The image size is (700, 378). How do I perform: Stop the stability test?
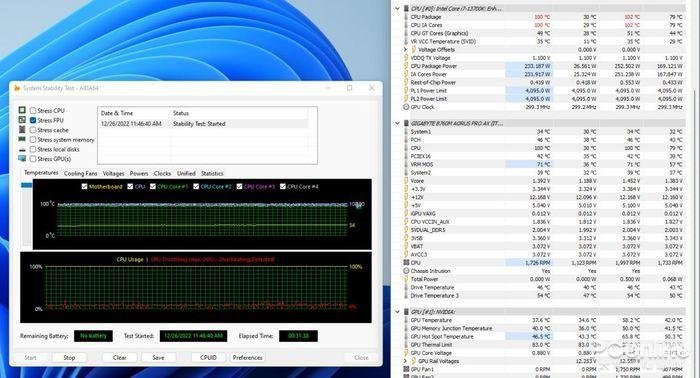tap(69, 357)
